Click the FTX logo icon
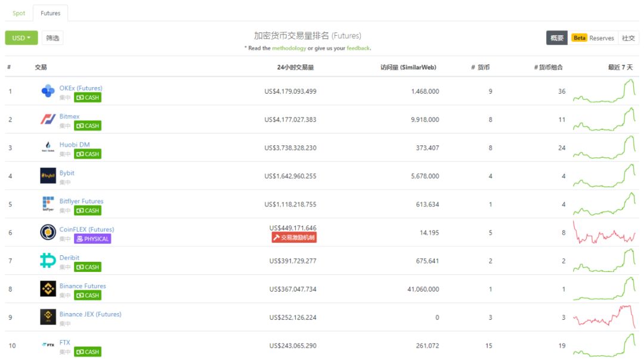Image resolution: width=644 pixels, height=359 pixels. (x=48, y=345)
